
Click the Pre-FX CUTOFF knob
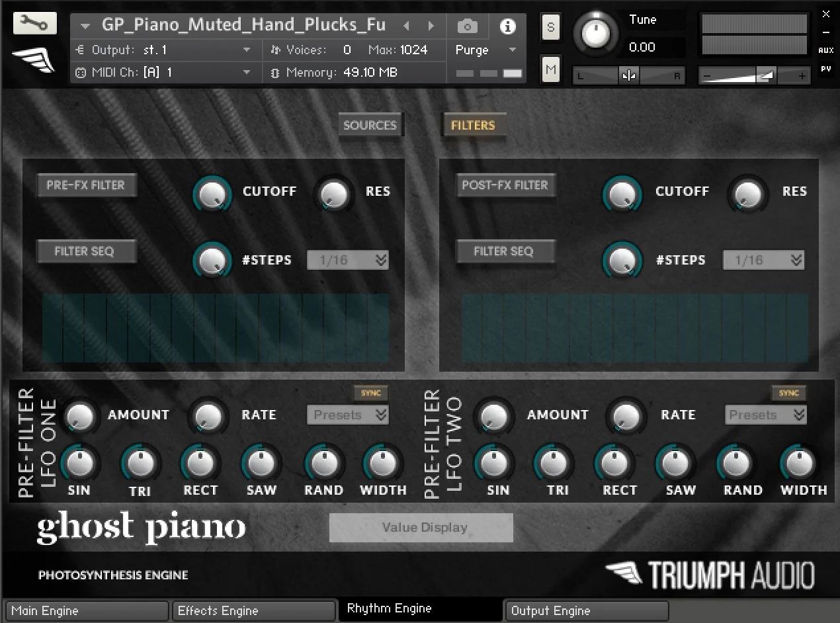pyautogui.click(x=212, y=194)
